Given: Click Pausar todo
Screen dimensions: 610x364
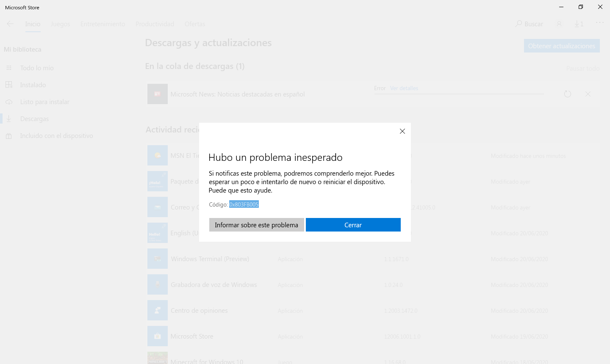Looking at the screenshot, I should pyautogui.click(x=583, y=68).
